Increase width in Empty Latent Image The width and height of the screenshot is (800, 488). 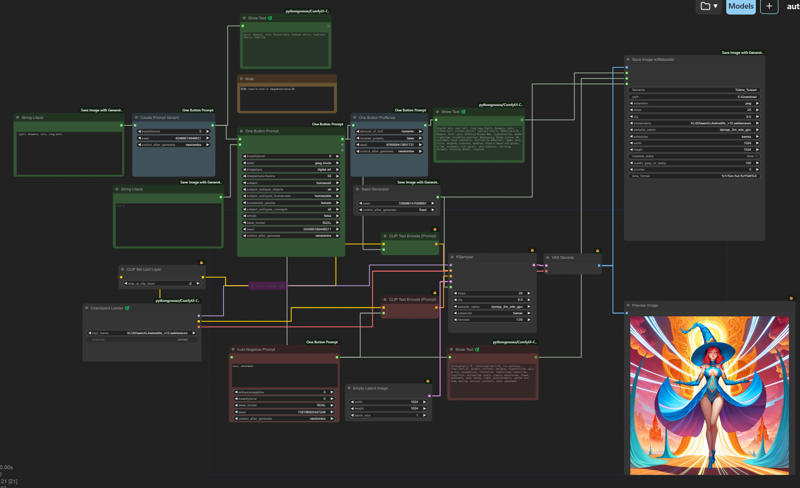tap(424, 402)
